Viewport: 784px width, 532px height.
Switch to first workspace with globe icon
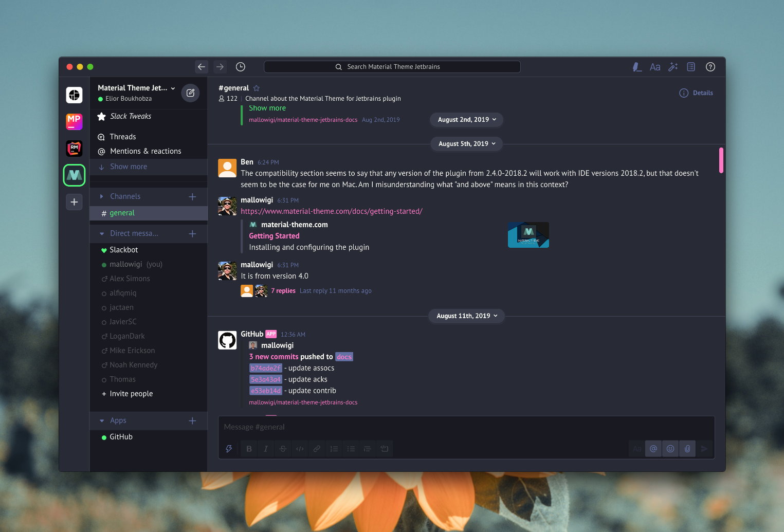click(74, 95)
